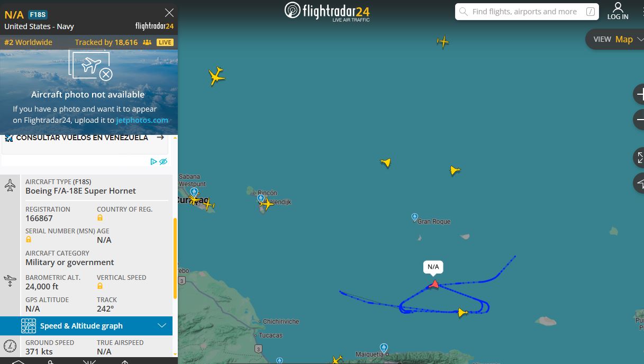Toggle the ad privacy eye icon
Viewport: 644px width, 364px height.
[x=163, y=161]
